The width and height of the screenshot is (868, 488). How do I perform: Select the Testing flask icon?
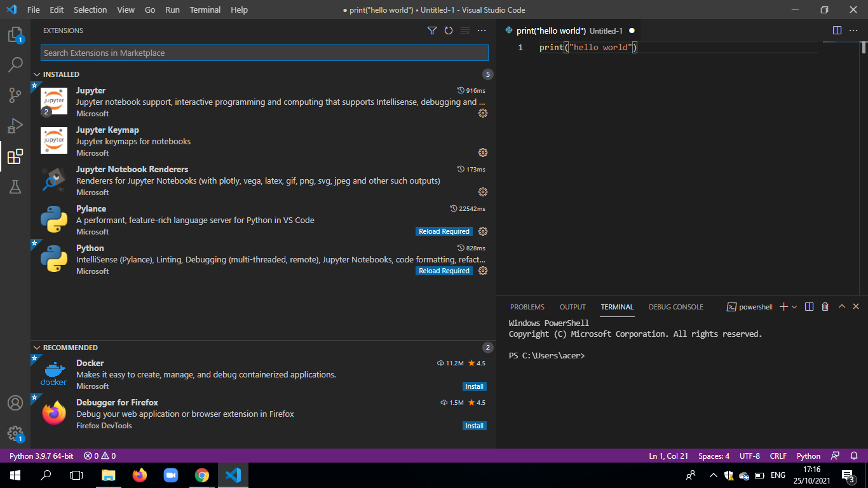[15, 187]
